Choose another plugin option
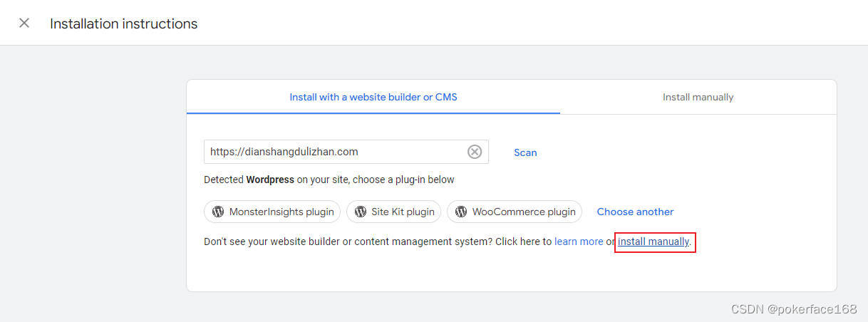The width and height of the screenshot is (868, 322). (635, 212)
